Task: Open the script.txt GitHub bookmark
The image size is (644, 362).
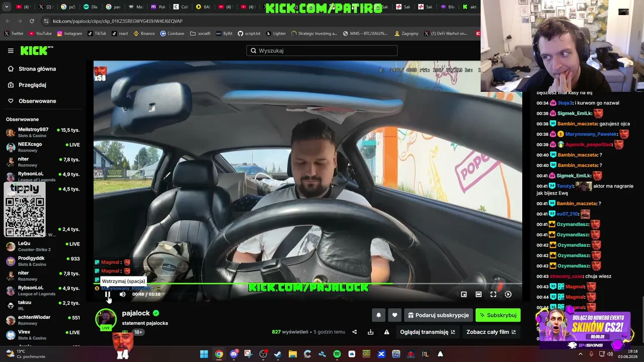Action: 249,34
